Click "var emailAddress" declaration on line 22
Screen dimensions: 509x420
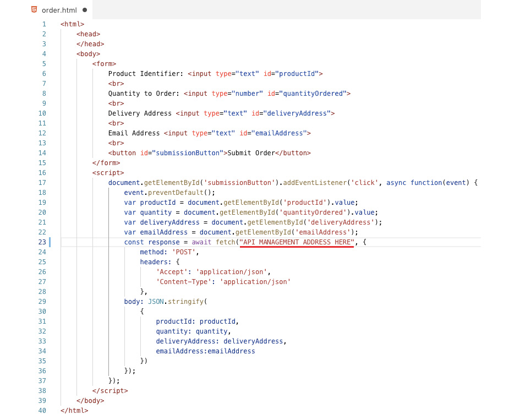point(156,232)
